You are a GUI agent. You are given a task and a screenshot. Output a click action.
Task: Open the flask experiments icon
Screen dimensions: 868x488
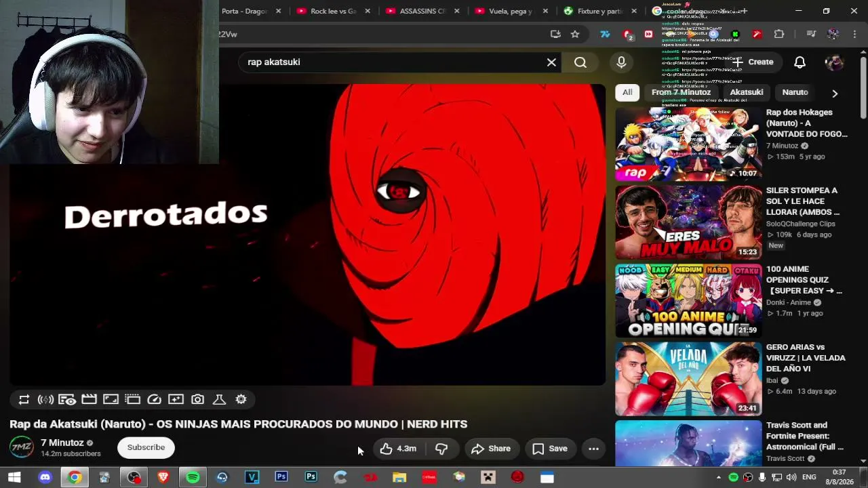(219, 400)
